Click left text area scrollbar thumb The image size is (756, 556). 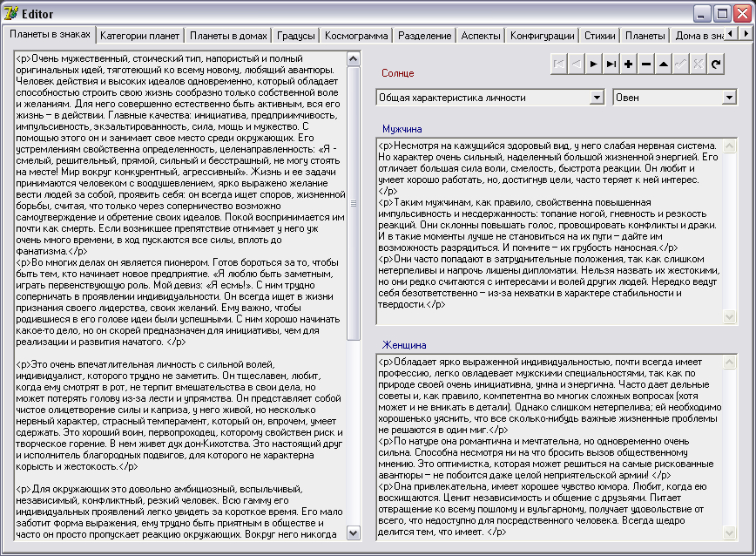(354, 203)
